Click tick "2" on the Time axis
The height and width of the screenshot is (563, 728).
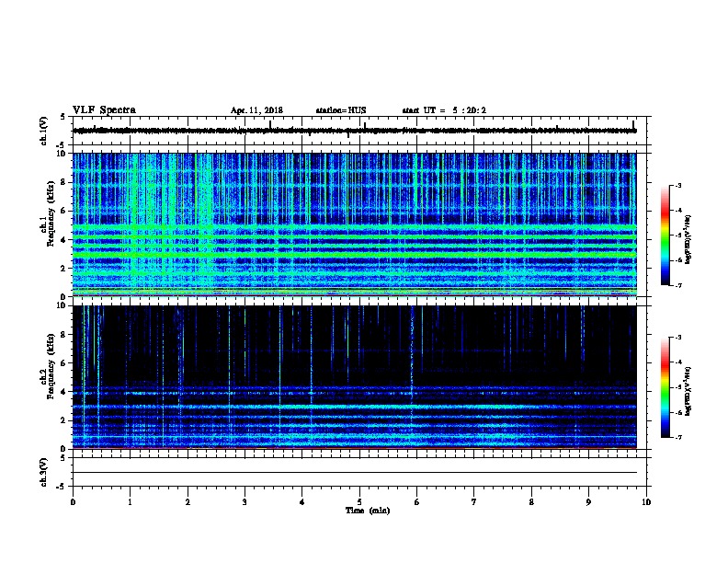pos(188,502)
